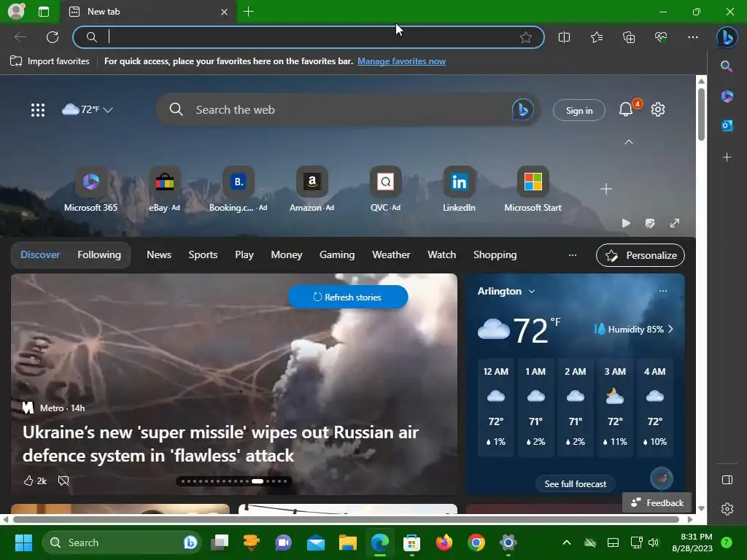Open Manage favorites now link
The image size is (747, 560).
[402, 61]
